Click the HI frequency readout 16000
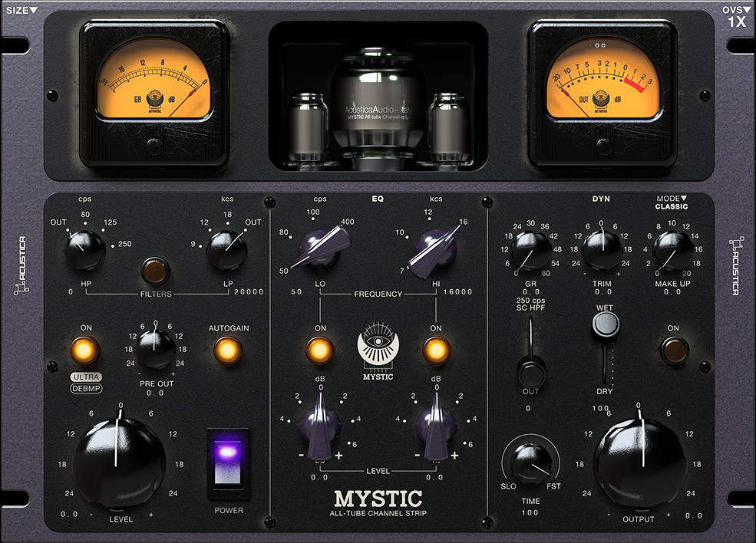The width and height of the screenshot is (756, 543). pyautogui.click(x=457, y=292)
